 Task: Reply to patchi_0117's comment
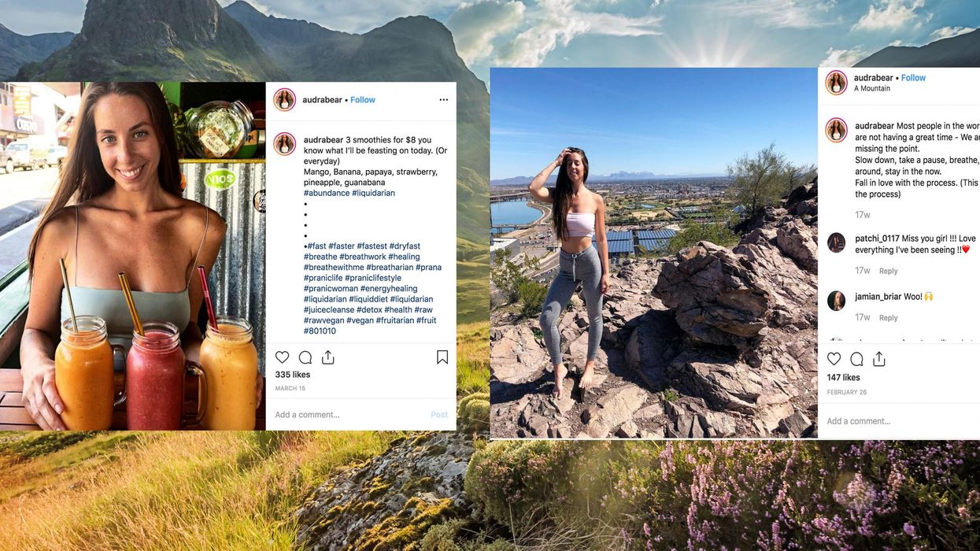889,271
